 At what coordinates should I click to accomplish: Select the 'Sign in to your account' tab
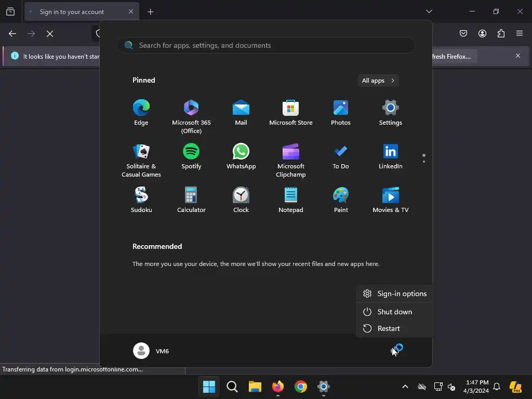pyautogui.click(x=82, y=12)
